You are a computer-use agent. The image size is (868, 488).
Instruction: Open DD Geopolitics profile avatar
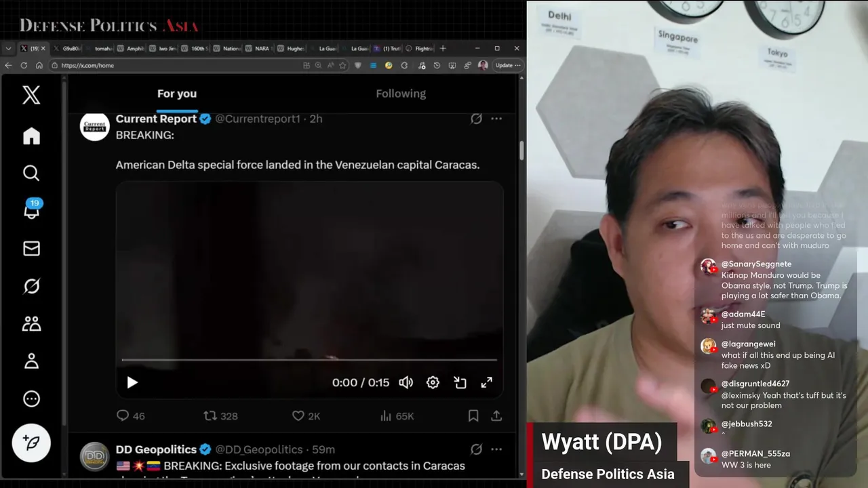95,457
